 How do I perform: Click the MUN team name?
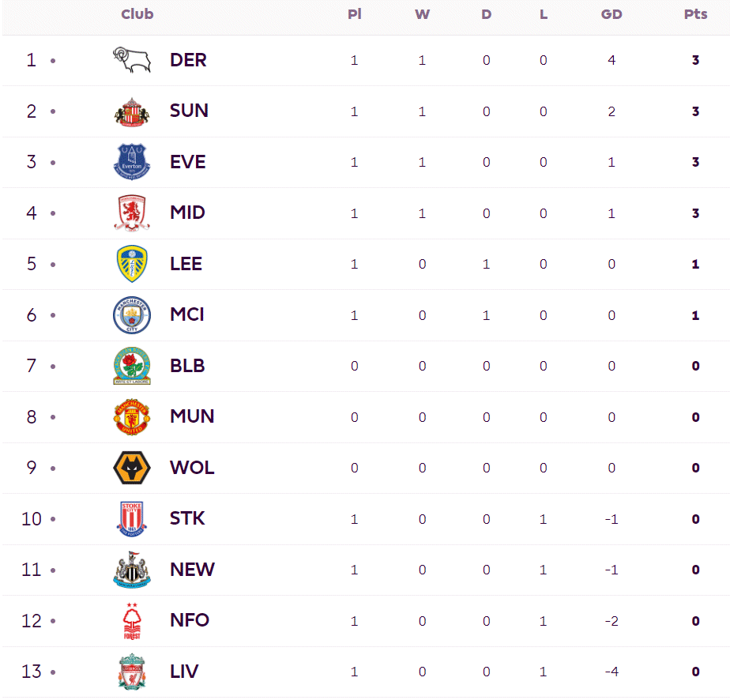click(192, 416)
